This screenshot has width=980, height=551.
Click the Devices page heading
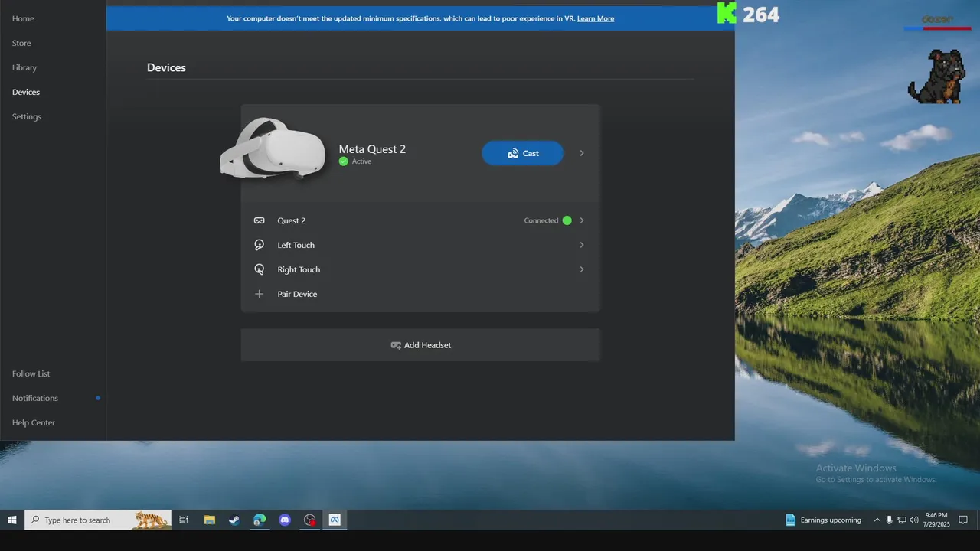coord(166,67)
